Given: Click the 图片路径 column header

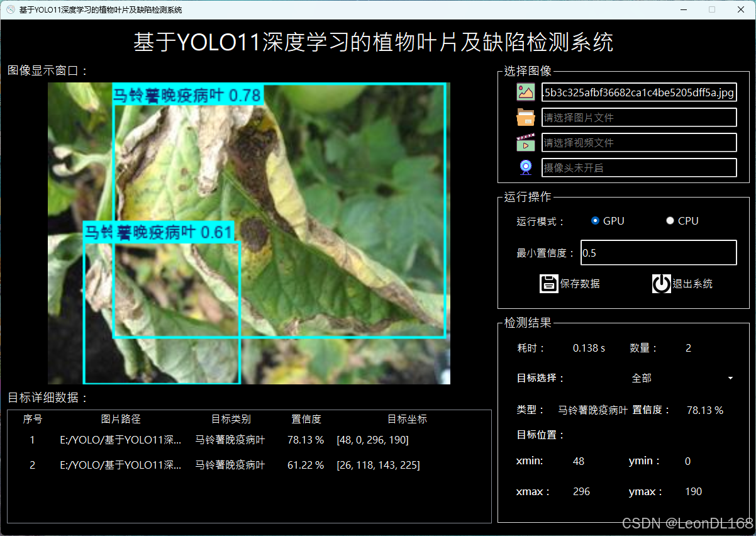Looking at the screenshot, I should pos(121,419).
